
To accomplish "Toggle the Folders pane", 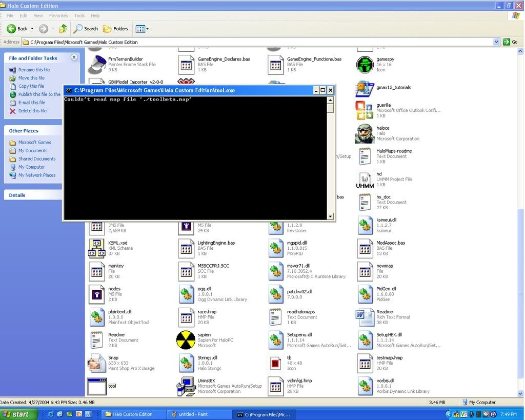I will tap(116, 29).
